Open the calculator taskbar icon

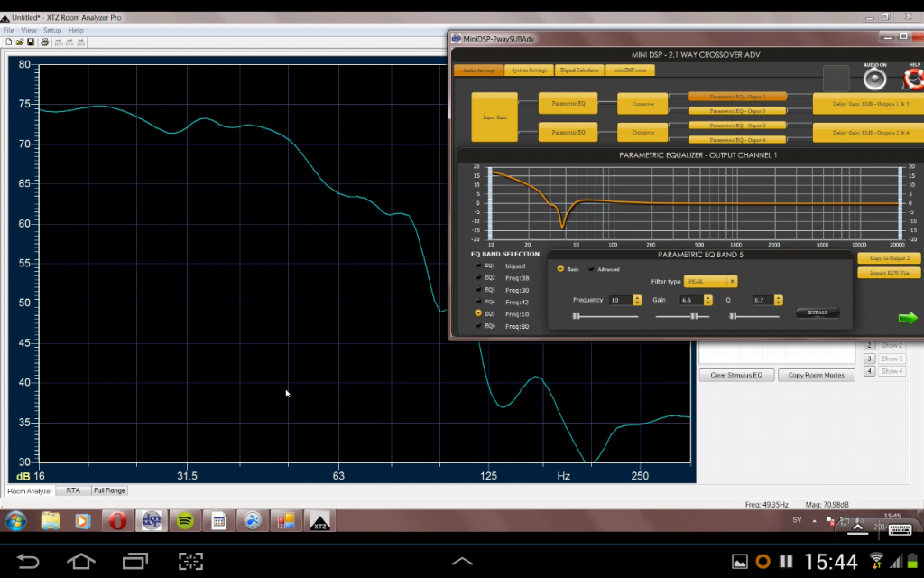(x=218, y=521)
